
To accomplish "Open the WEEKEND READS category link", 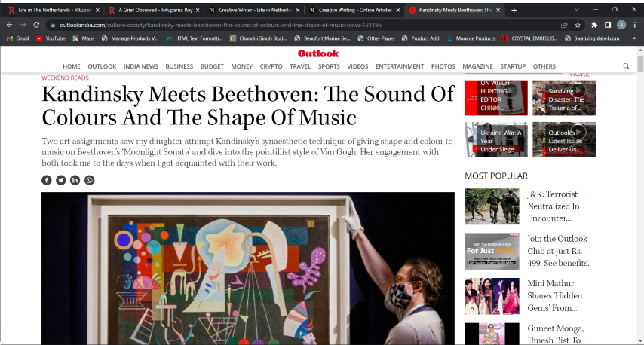I will point(65,78).
